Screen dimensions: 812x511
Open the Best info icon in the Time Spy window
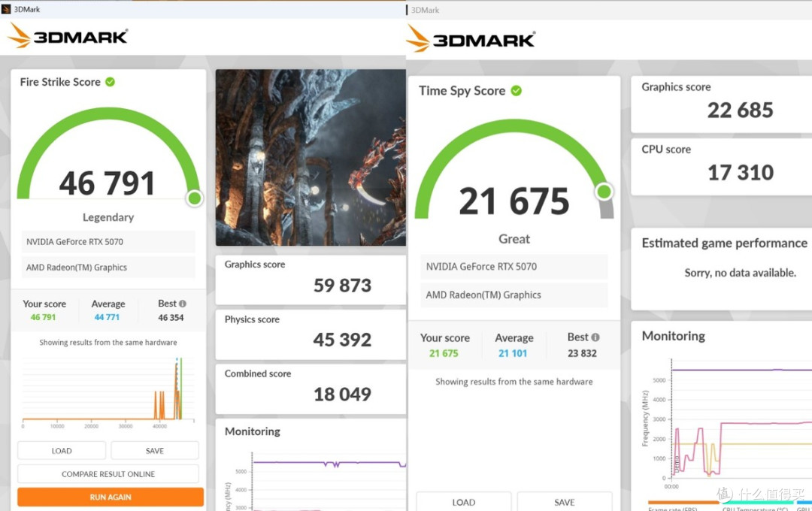[595, 337]
